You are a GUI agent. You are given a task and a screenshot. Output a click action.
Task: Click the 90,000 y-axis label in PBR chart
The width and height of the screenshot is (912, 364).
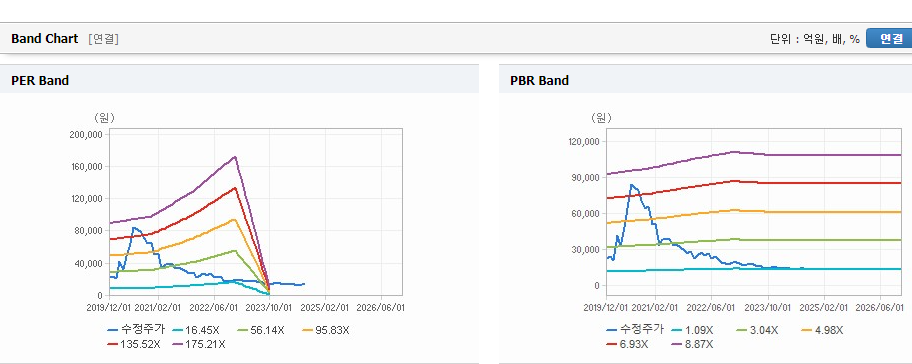click(586, 178)
